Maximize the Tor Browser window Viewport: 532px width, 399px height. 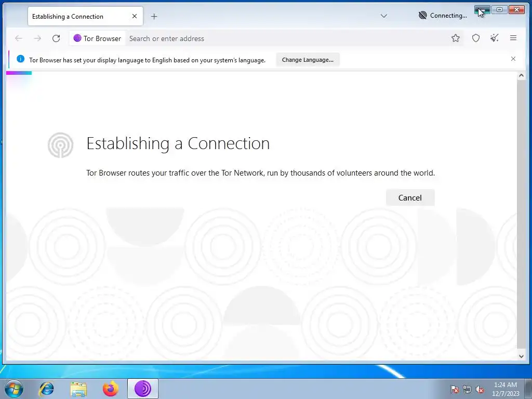499,9
